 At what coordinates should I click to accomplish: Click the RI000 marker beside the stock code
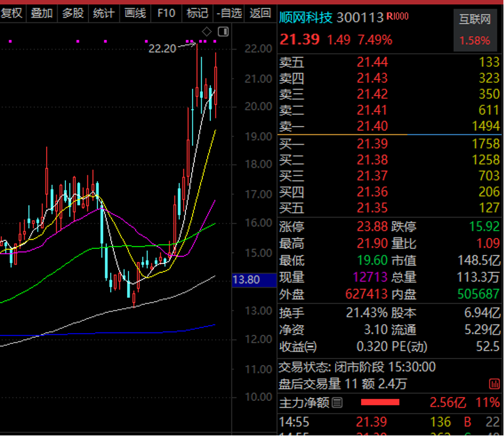click(x=397, y=18)
